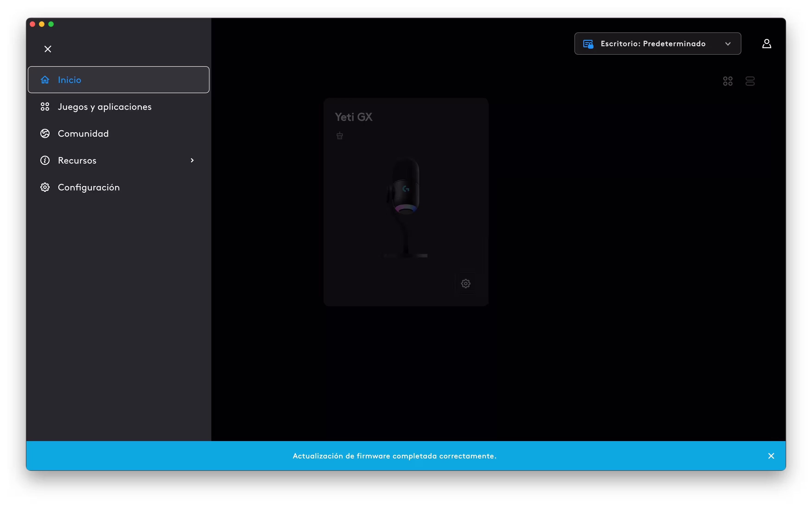Open Yeti GX settings gear
This screenshot has width=812, height=505.
click(x=466, y=284)
